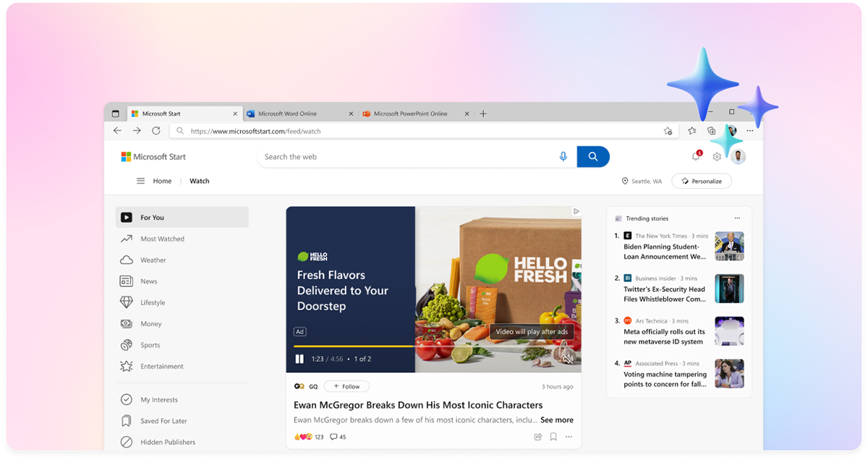The height and width of the screenshot is (460, 868).
Task: Open the News category in sidebar
Action: (182, 281)
